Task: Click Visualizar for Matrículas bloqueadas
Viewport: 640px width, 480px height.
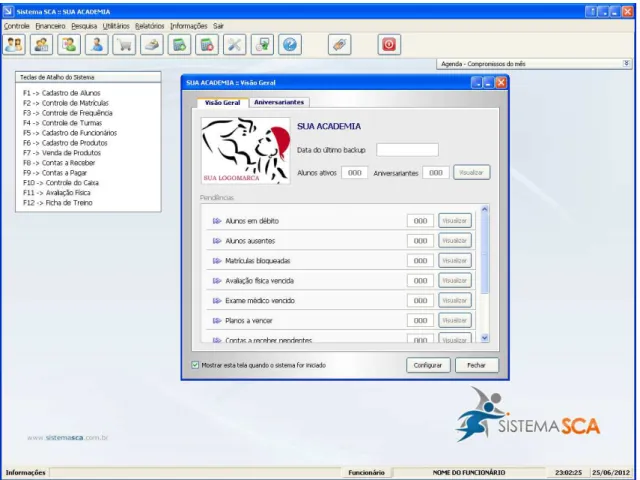Action: 455,260
